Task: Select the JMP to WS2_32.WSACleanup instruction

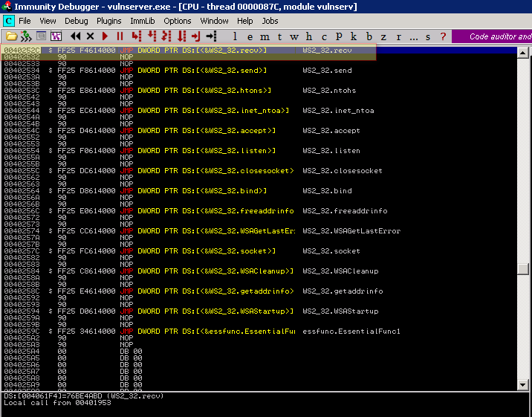Action: (x=207, y=271)
